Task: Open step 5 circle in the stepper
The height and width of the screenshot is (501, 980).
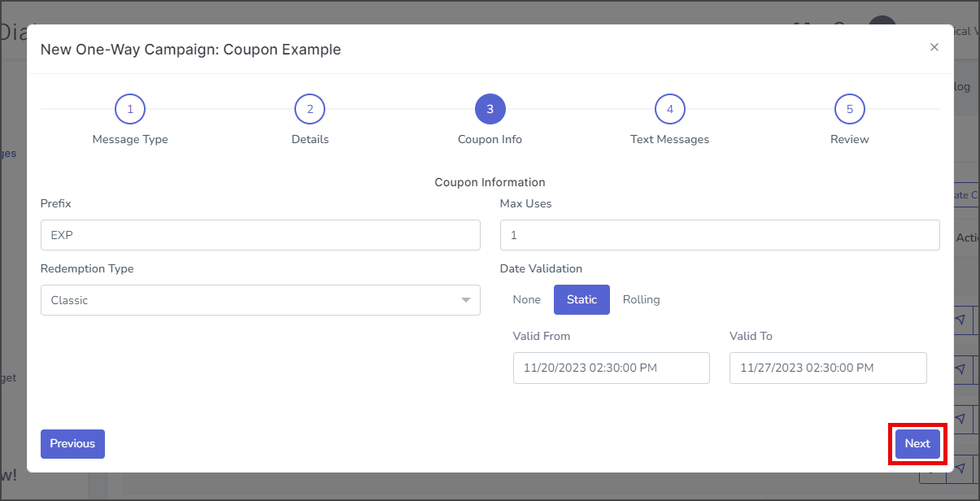Action: (850, 109)
